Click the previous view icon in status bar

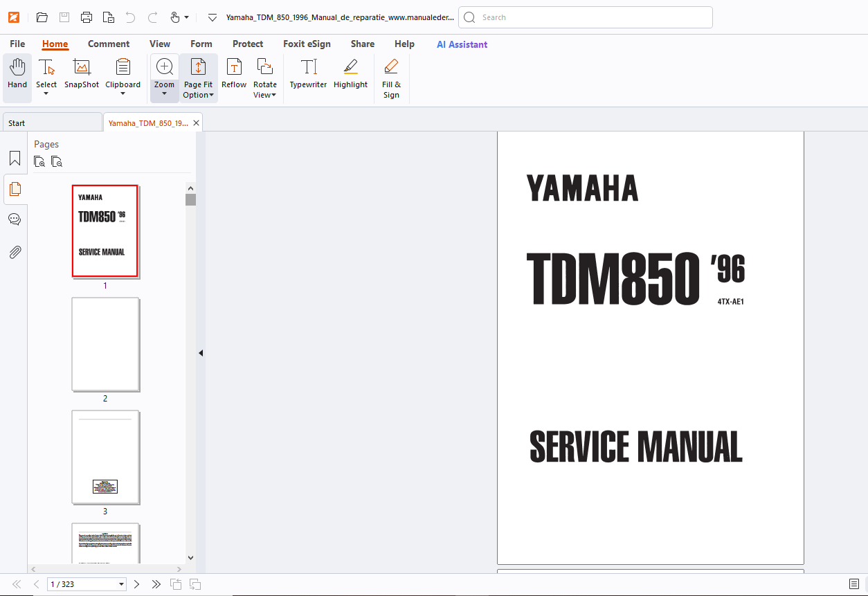click(176, 584)
